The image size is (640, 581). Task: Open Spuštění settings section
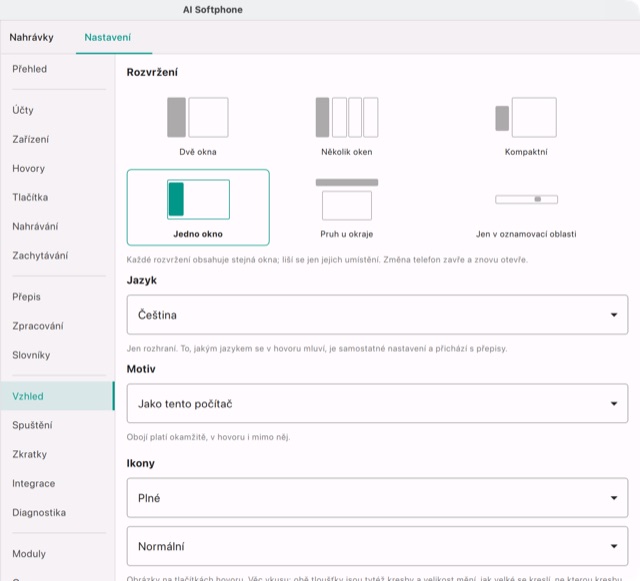[x=32, y=425]
